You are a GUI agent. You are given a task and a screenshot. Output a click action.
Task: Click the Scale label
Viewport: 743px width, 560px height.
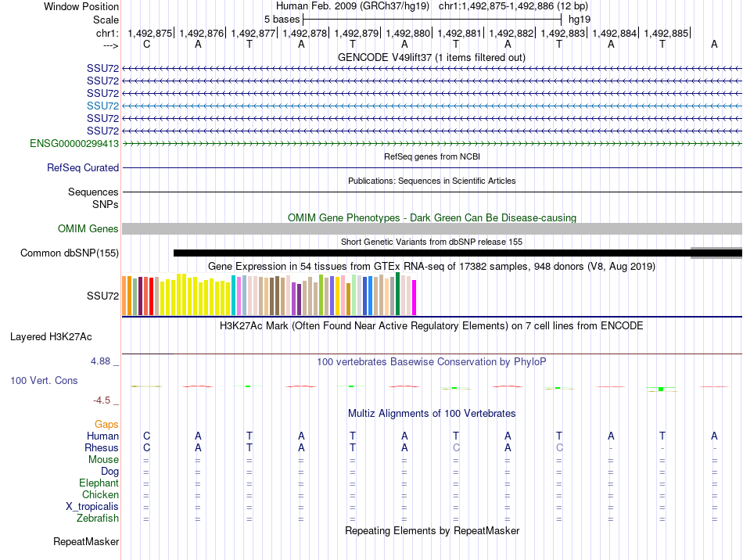(106, 20)
